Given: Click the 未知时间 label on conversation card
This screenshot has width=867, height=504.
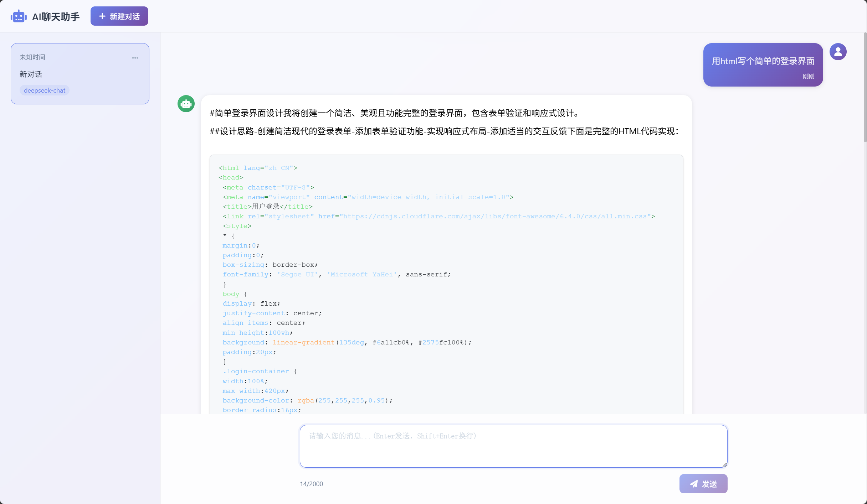Looking at the screenshot, I should coord(32,57).
